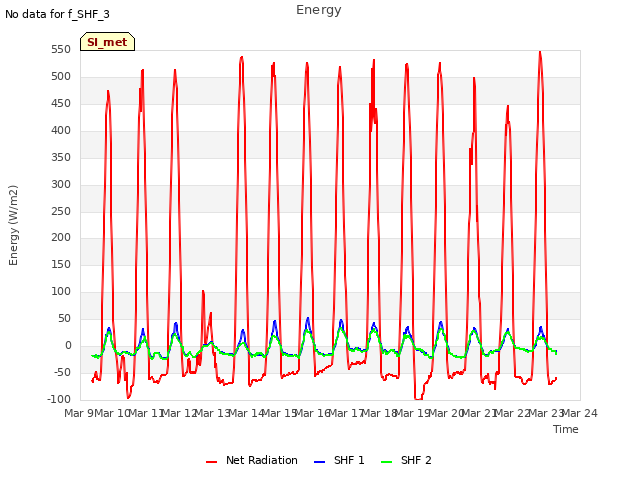Click the 350 y-axis tick label
Viewport: 640px width, 480px height.
coord(61,158)
